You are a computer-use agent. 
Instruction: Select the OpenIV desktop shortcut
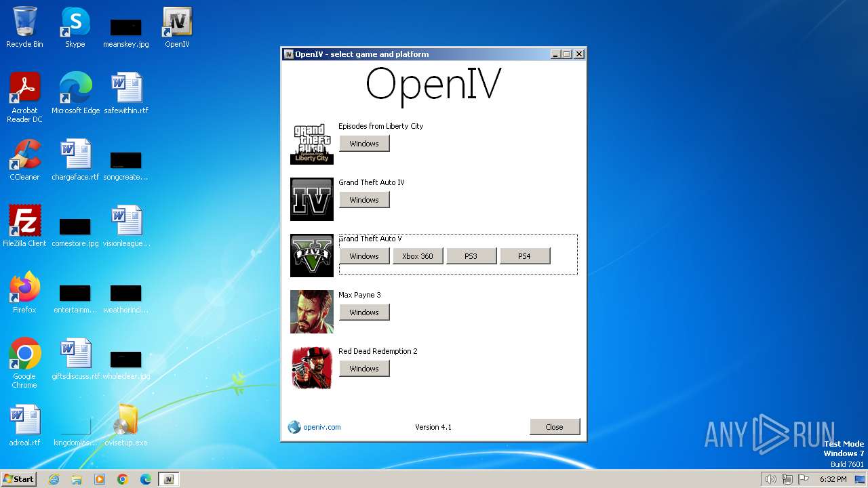coord(177,27)
